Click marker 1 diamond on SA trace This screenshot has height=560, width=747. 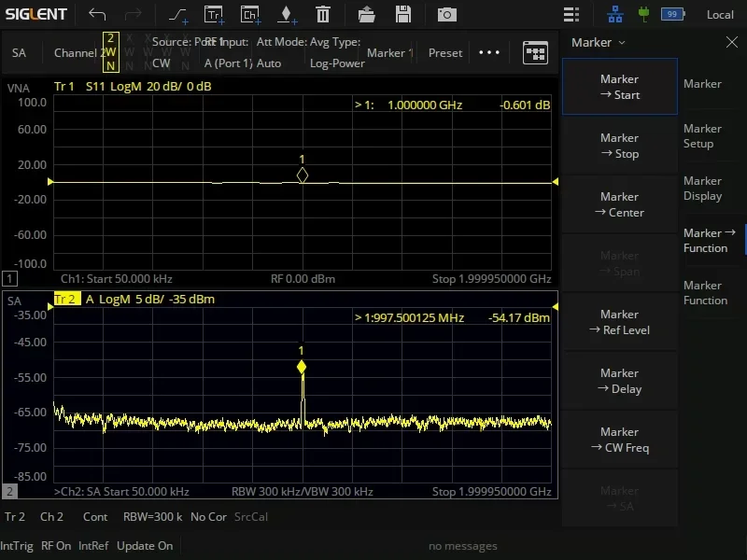[x=302, y=368]
